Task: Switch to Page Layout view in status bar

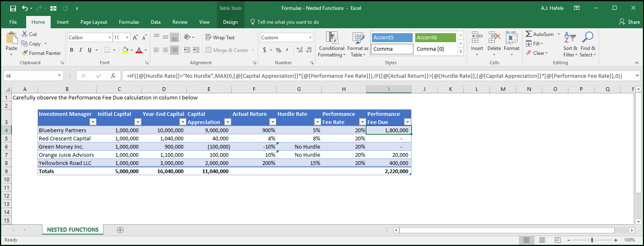Action: coord(542,240)
